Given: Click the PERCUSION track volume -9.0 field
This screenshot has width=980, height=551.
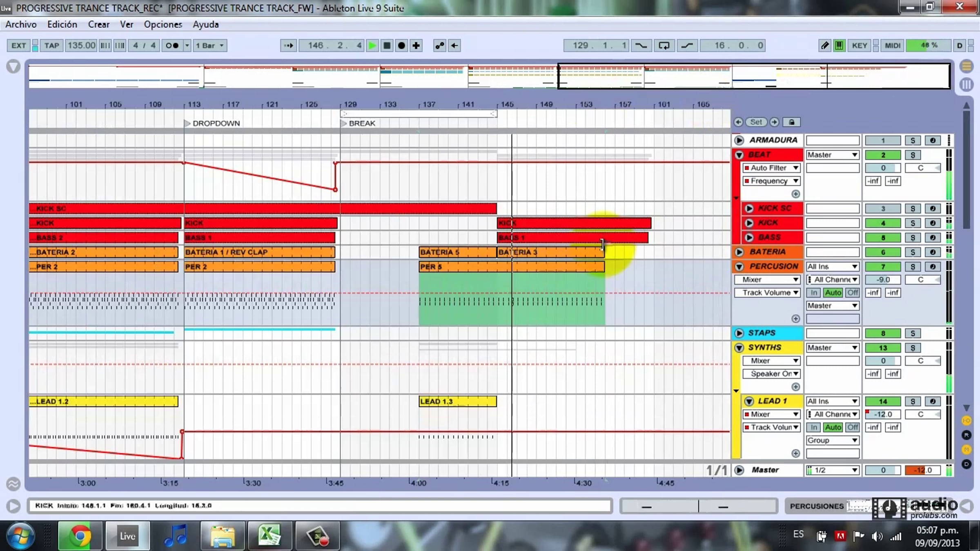Looking at the screenshot, I should [882, 280].
